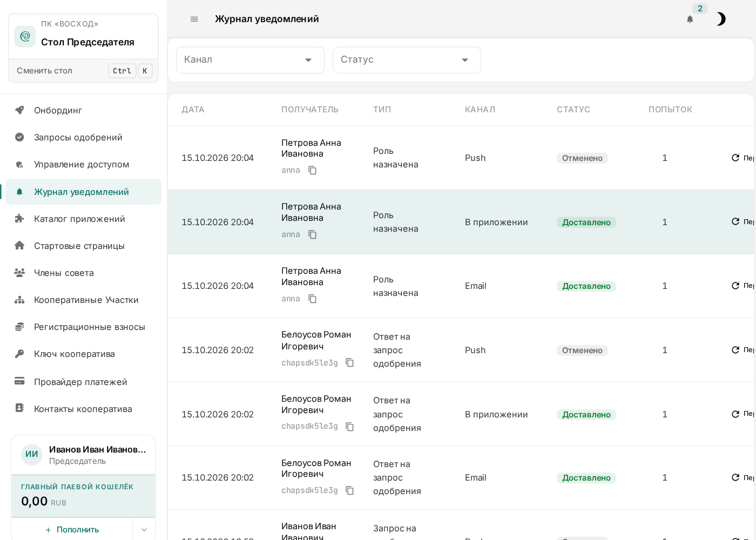Screen dimensions: 756x540
Task: Open Иванов Иван user profile card
Action: coord(83,455)
